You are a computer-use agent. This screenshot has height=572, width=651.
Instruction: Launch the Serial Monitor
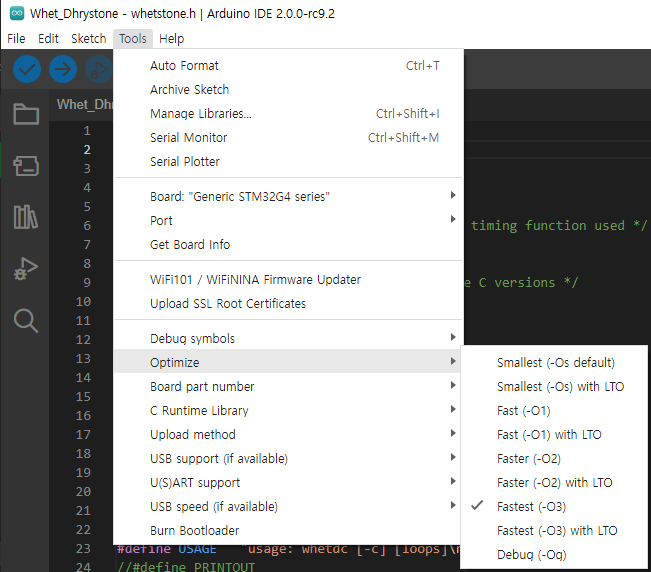[x=288, y=138]
